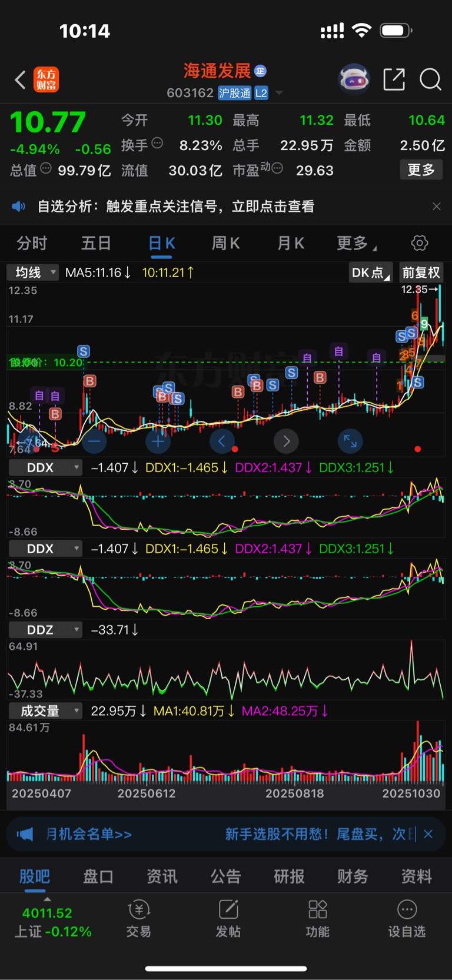Toggle the DK点 overlay option

[x=371, y=273]
